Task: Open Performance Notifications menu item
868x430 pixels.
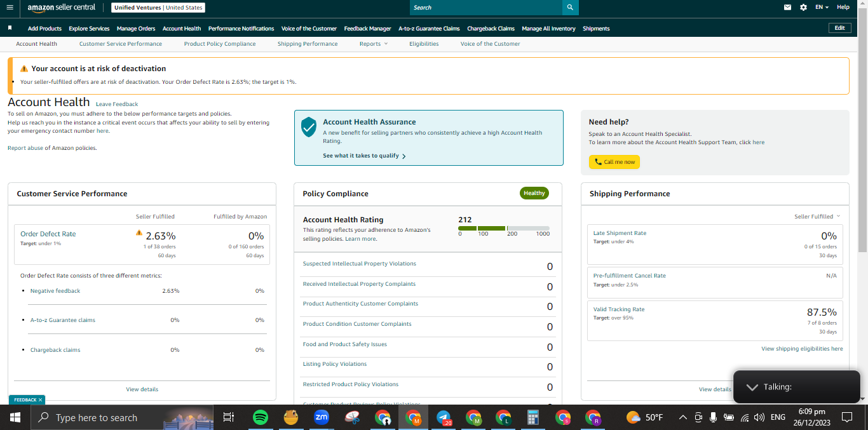Action: [241, 29]
